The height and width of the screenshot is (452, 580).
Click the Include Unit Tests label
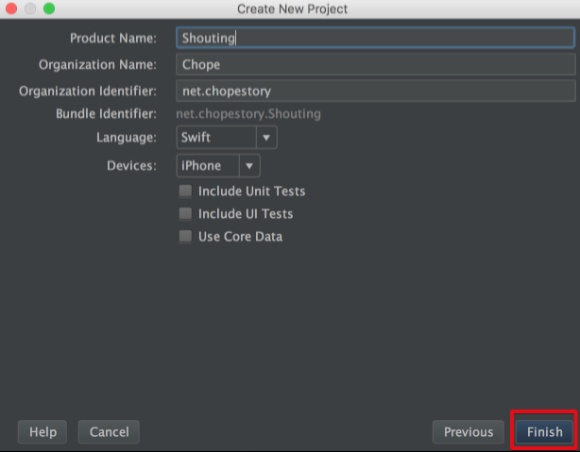(x=252, y=191)
